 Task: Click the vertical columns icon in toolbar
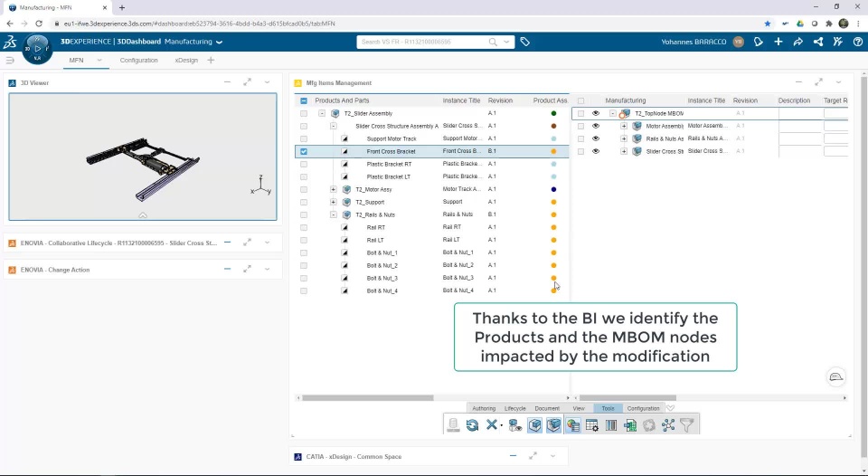pyautogui.click(x=611, y=425)
